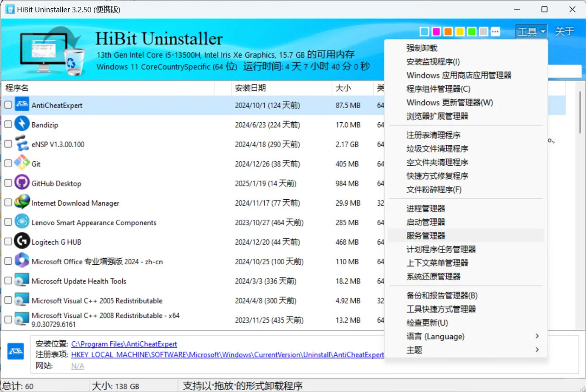Check the checkbox next to AntiCheatExpert

(8, 104)
